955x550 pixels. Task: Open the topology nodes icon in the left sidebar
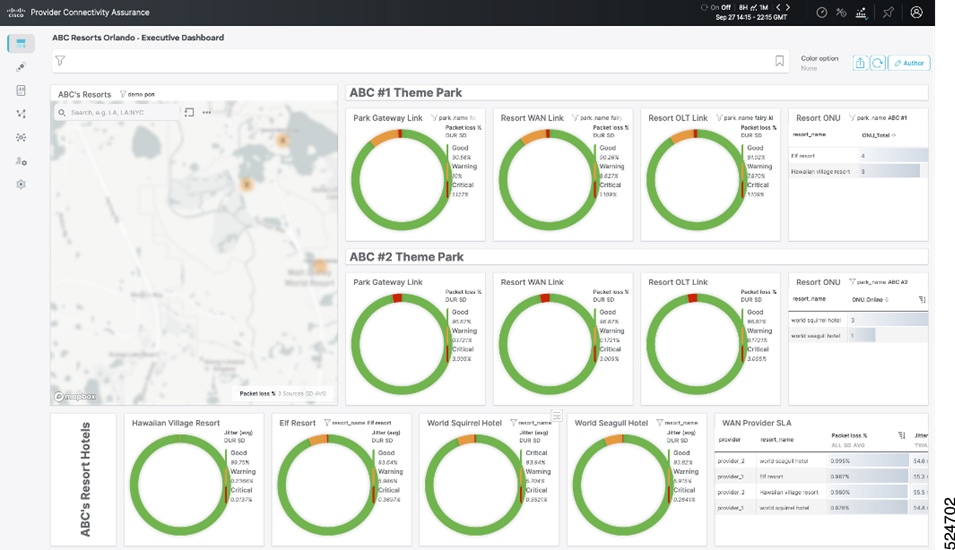(21, 114)
